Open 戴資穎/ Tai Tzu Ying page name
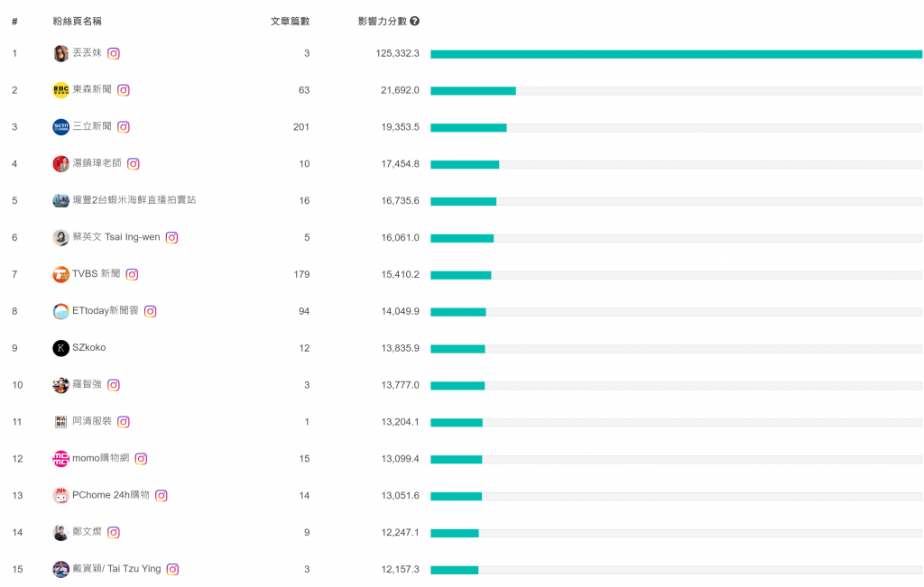 click(x=116, y=569)
